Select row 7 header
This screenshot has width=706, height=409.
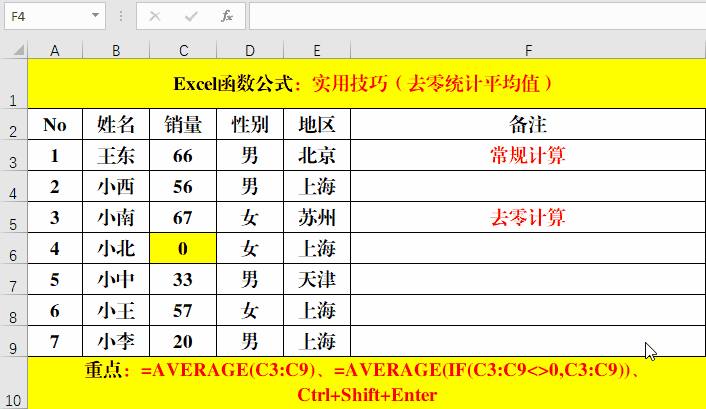(x=14, y=280)
